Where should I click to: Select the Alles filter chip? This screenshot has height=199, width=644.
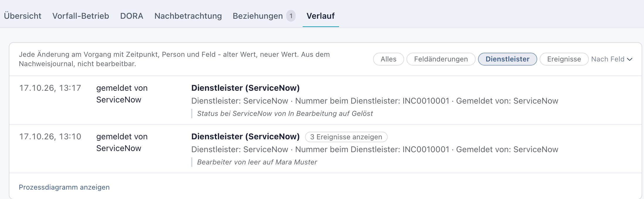[389, 59]
